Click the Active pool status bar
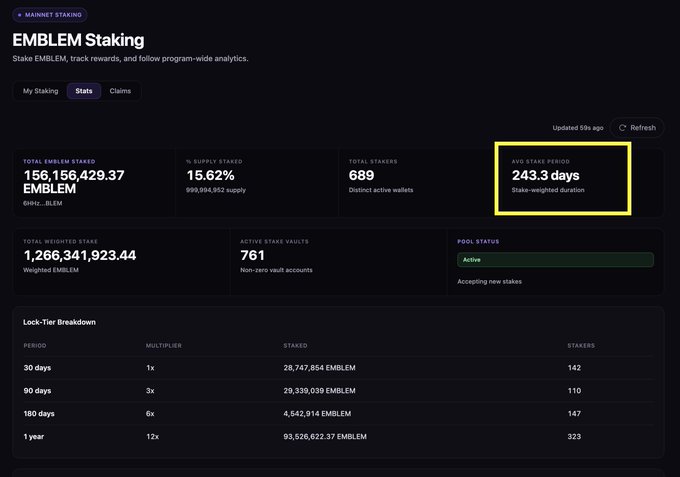680x477 pixels. point(555,260)
